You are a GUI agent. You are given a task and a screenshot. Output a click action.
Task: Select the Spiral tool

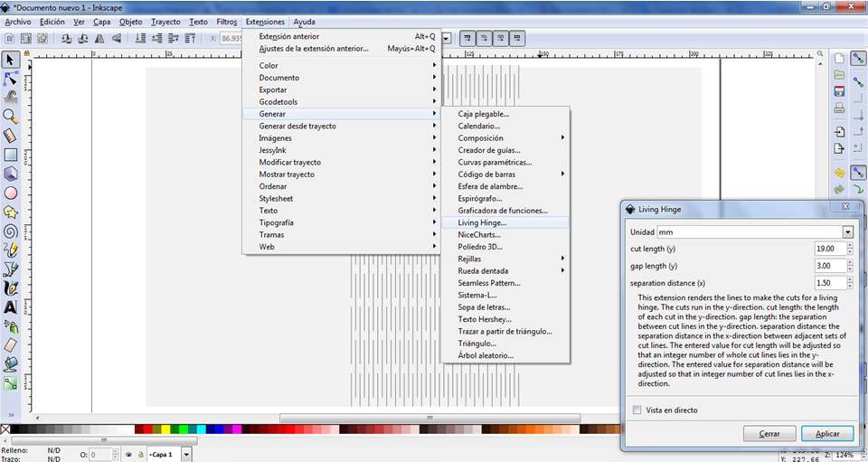coord(11,231)
